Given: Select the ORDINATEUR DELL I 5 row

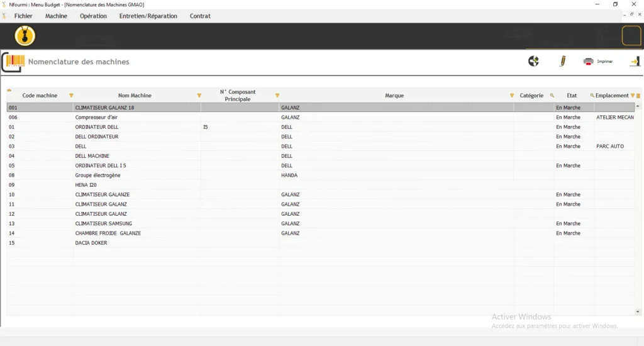Looking at the screenshot, I should point(321,165).
